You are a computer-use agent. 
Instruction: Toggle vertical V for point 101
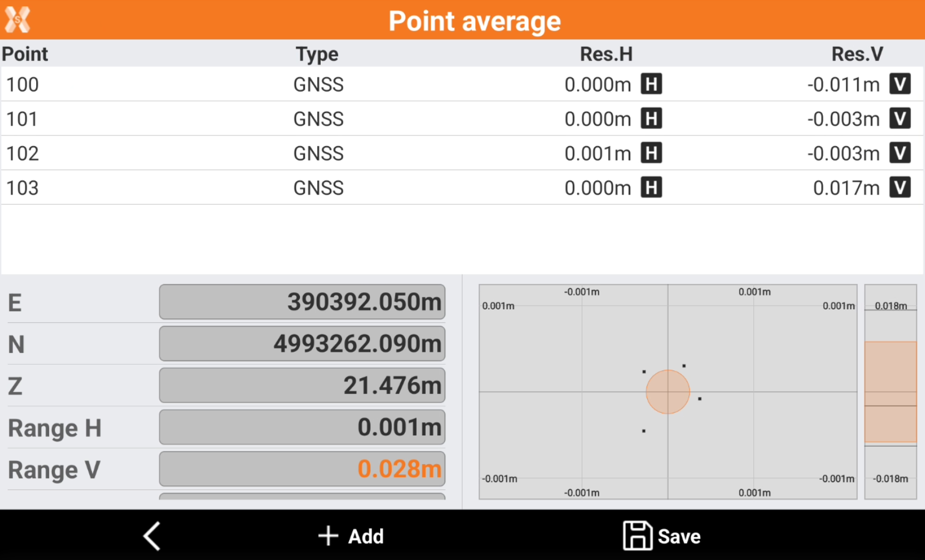[x=900, y=119]
